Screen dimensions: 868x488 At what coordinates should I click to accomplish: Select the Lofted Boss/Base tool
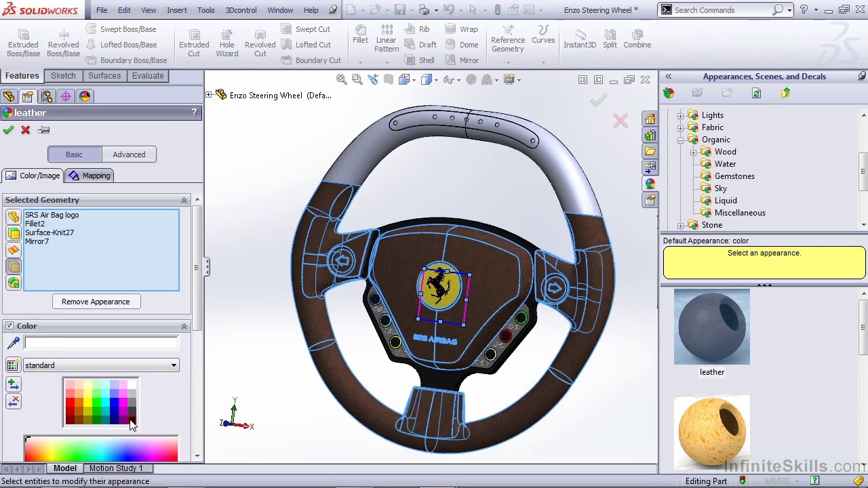pos(121,45)
